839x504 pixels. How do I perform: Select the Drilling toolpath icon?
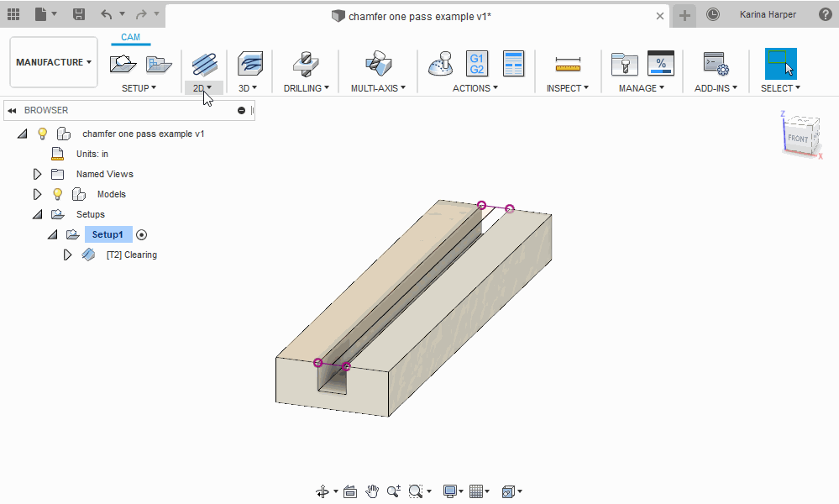tap(305, 64)
